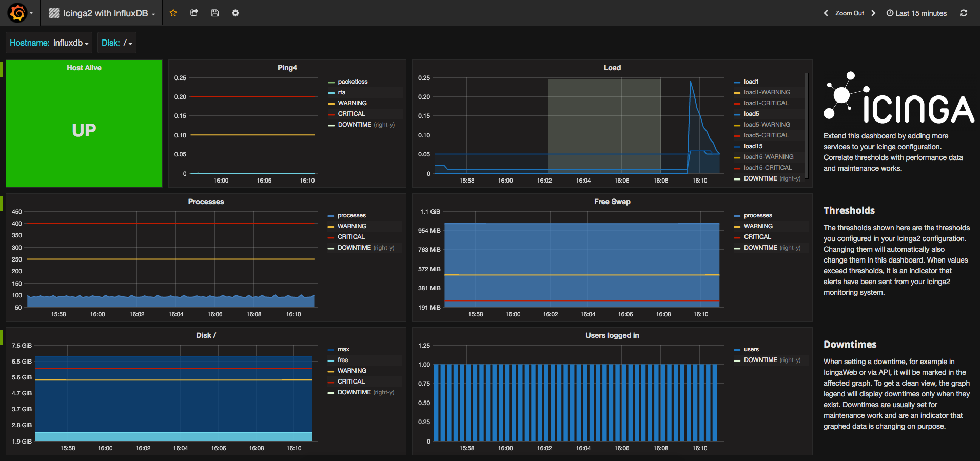Toggle load5-CRITICAL series in Load legend
The height and width of the screenshot is (461, 980).
click(x=766, y=135)
